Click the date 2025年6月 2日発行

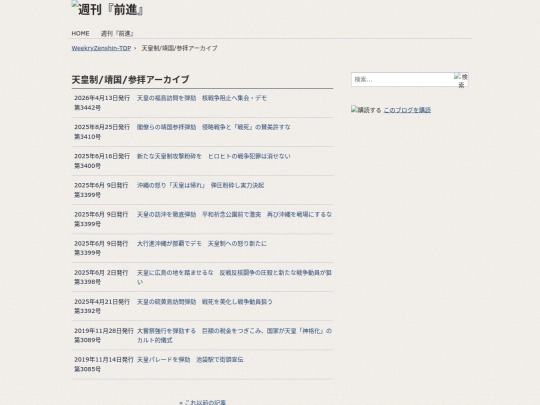tap(101, 273)
